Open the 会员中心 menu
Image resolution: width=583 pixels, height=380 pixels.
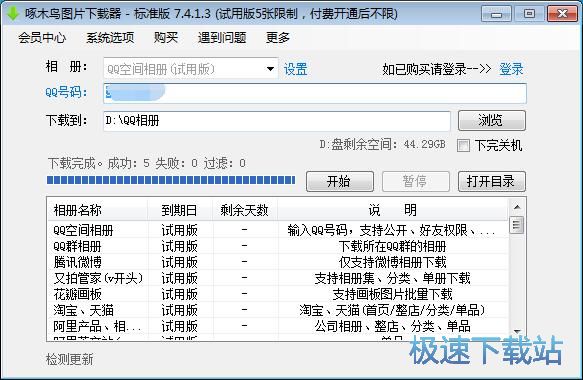42,38
